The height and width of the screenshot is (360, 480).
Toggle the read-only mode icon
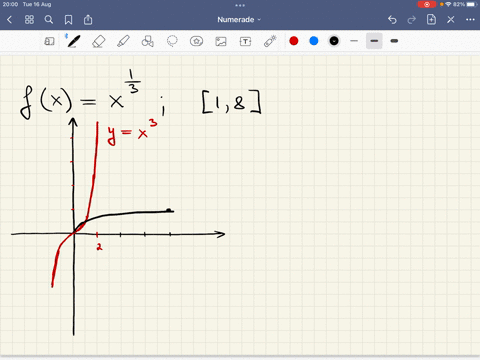click(49, 41)
